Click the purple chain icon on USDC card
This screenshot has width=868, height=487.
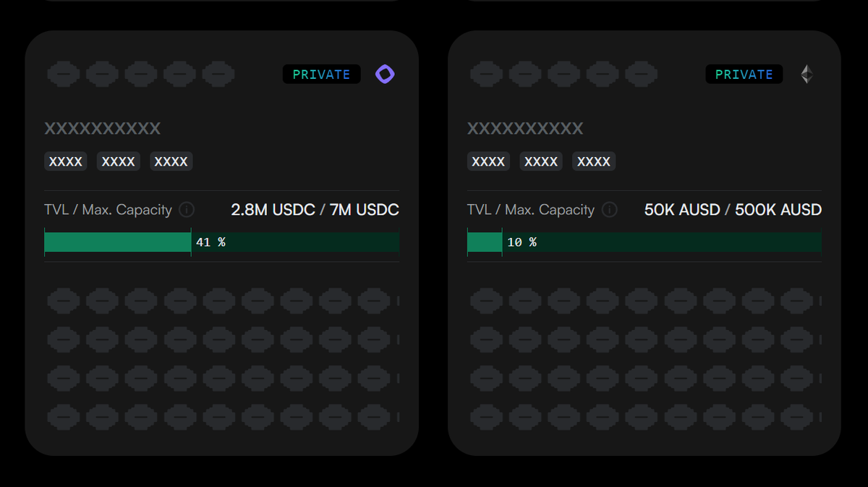coord(385,74)
